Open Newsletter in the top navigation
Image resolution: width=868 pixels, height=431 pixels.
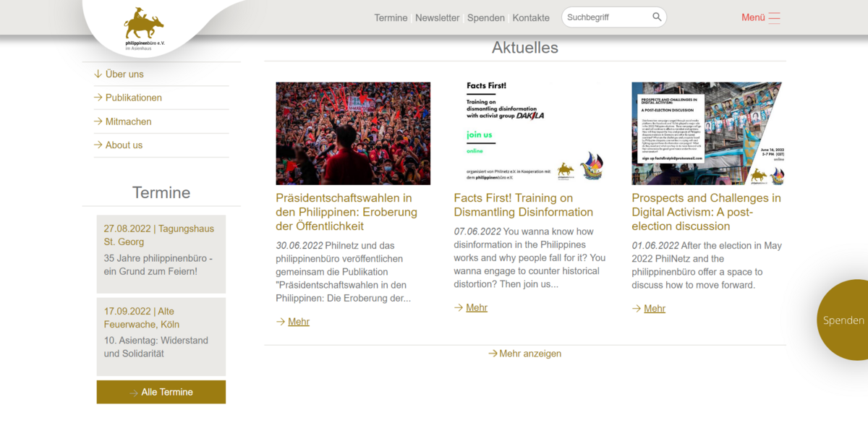click(437, 17)
